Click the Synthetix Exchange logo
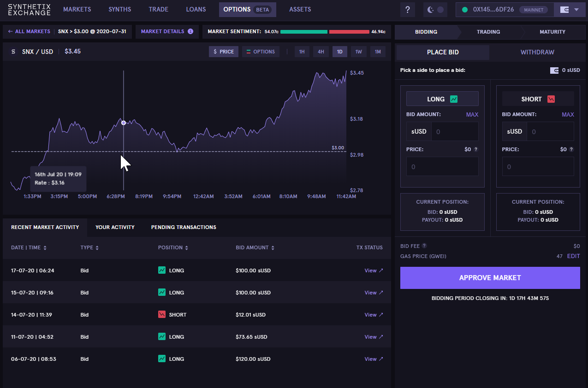The height and width of the screenshot is (388, 588). point(30,10)
